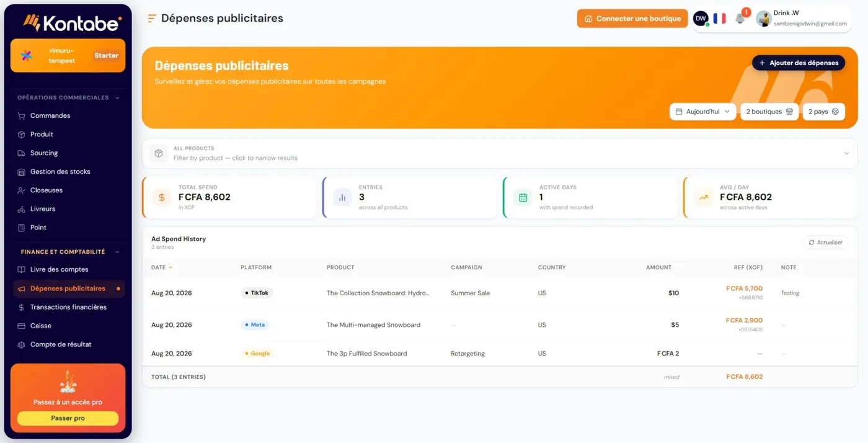Click the Livre des comptes book icon
The width and height of the screenshot is (868, 443).
click(22, 270)
